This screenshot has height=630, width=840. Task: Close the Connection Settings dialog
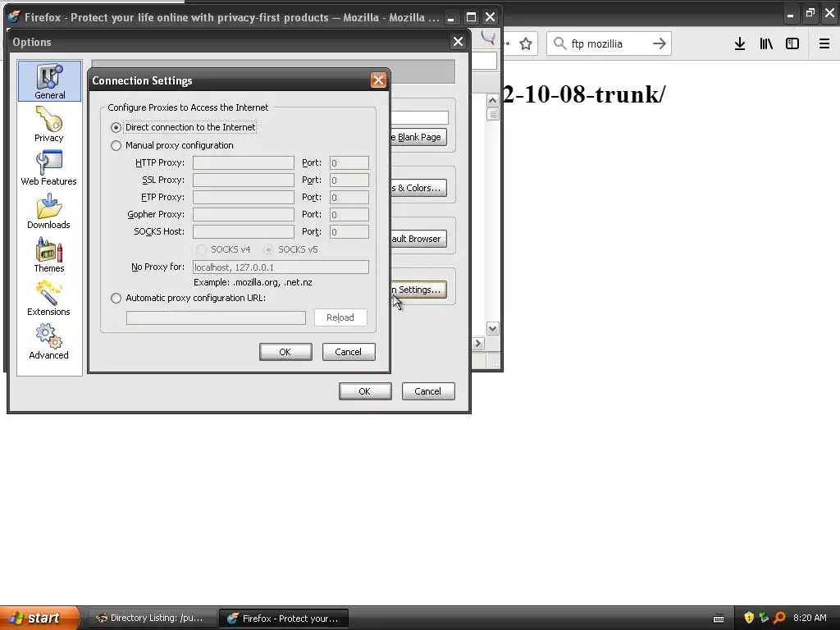point(378,80)
